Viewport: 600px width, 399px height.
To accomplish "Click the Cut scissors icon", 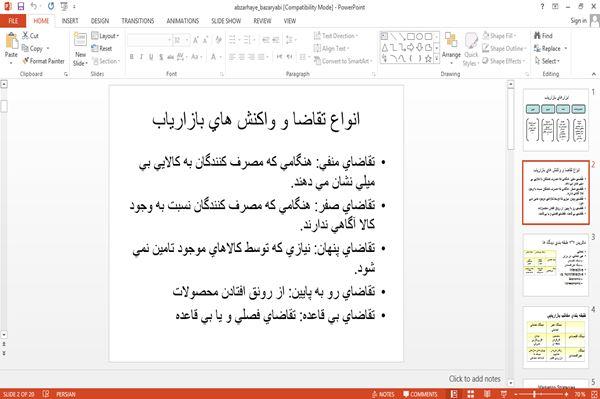I will coord(25,36).
